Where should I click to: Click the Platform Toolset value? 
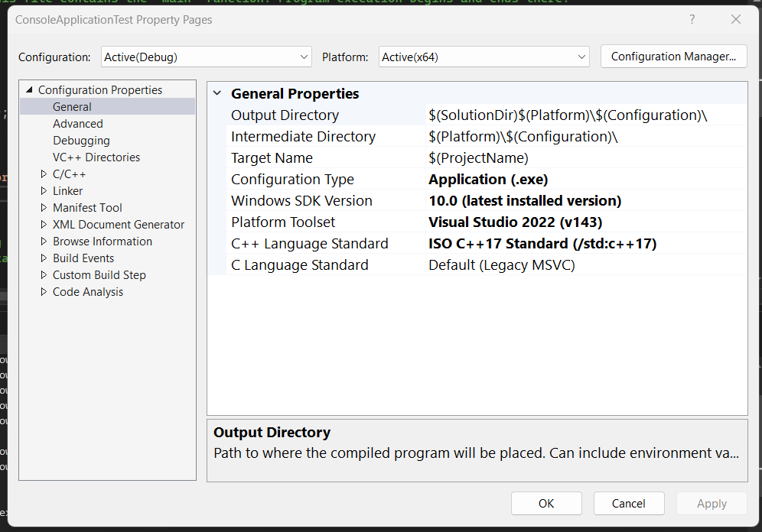(585, 222)
